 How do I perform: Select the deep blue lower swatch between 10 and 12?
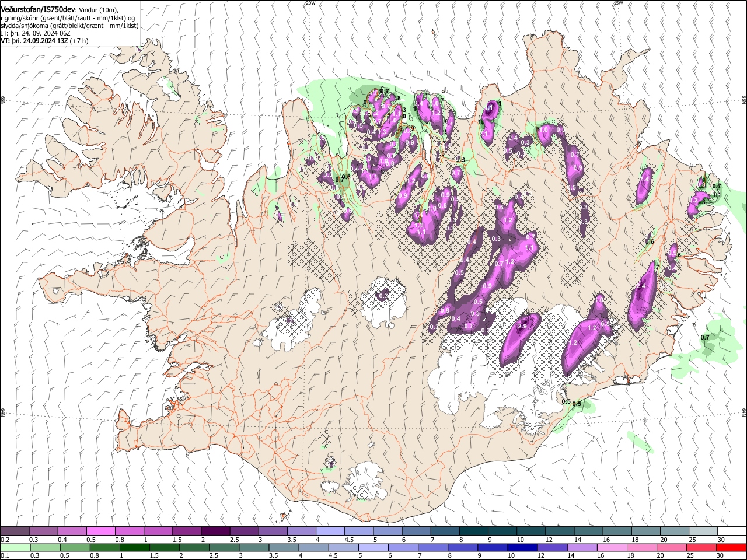522,547
